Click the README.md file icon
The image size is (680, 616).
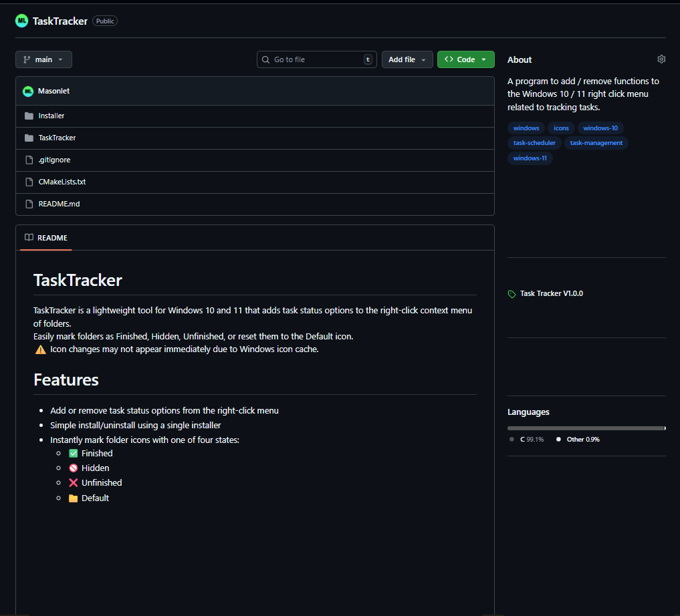[29, 204]
